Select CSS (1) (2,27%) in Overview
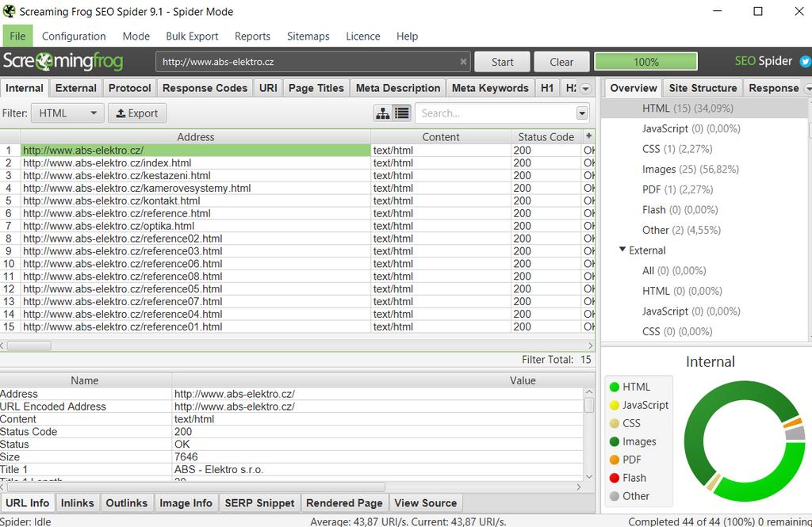This screenshot has height=527, width=812. pos(677,149)
